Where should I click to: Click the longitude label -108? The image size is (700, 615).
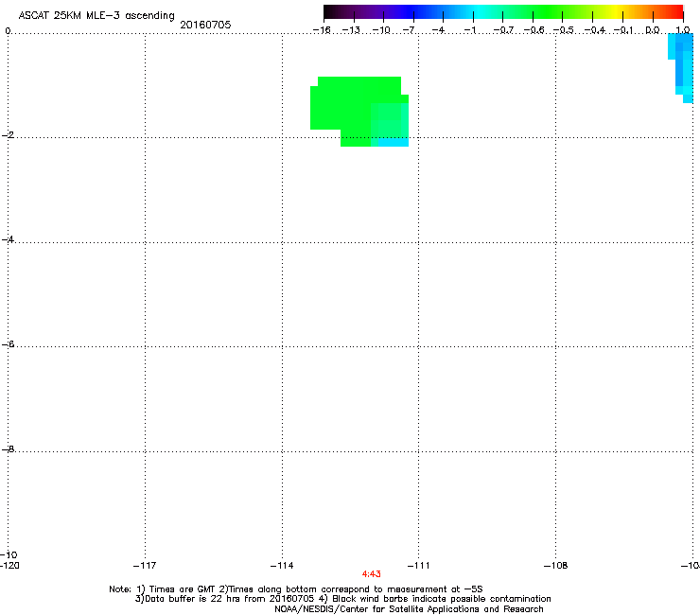[x=555, y=566]
